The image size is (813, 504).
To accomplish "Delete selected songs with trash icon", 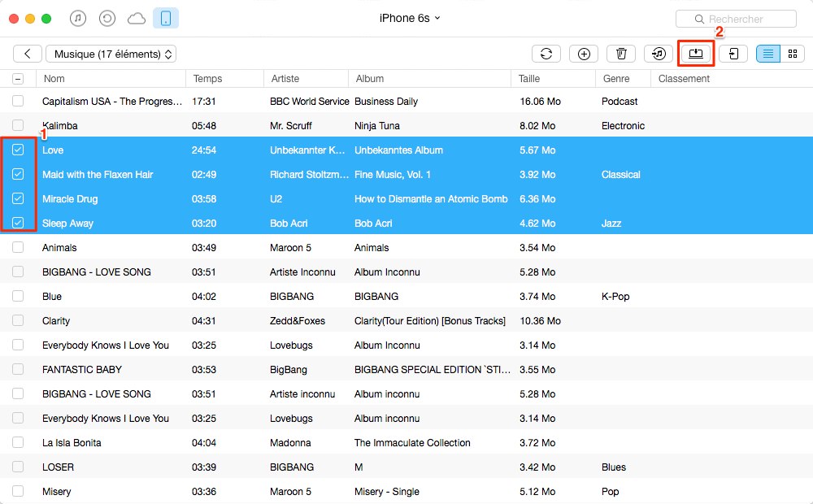I will click(x=621, y=54).
